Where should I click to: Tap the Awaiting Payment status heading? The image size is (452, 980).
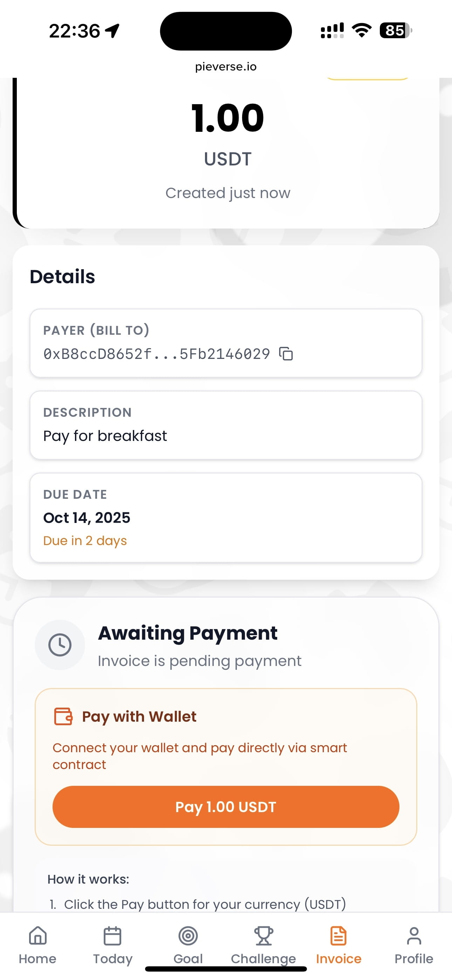187,633
